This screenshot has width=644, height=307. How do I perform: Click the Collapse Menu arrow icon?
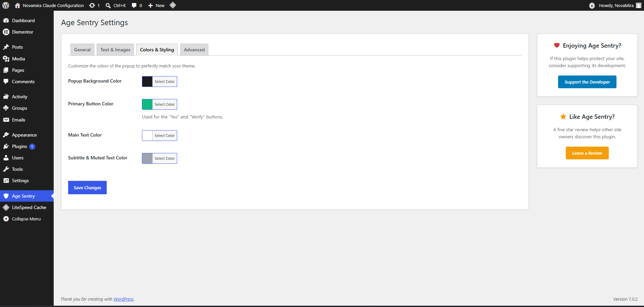point(6,219)
